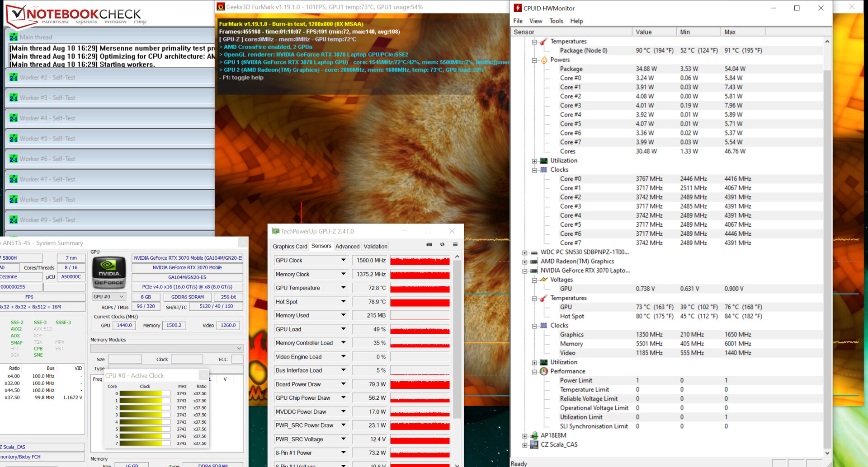This screenshot has width=868, height=467.
Task: Click the CZ Scala_CAS mainboard icon
Action: pyautogui.click(x=534, y=444)
